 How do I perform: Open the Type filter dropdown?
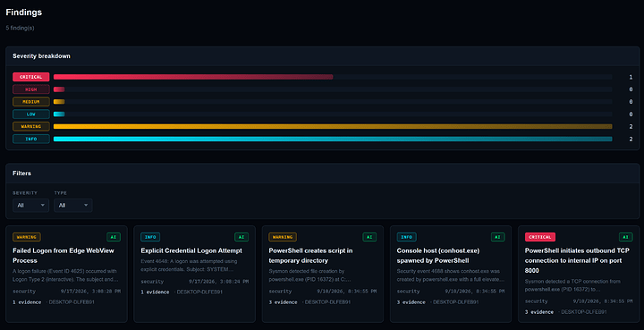click(x=72, y=205)
